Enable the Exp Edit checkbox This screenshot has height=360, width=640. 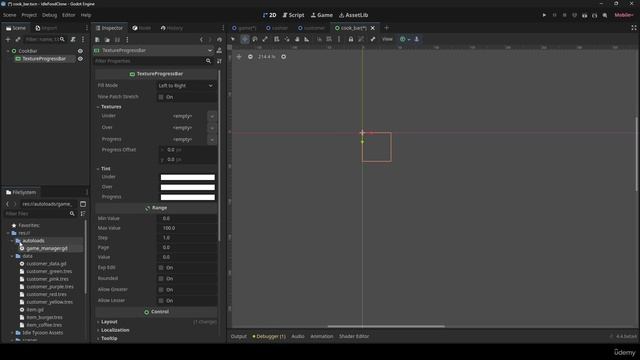161,268
